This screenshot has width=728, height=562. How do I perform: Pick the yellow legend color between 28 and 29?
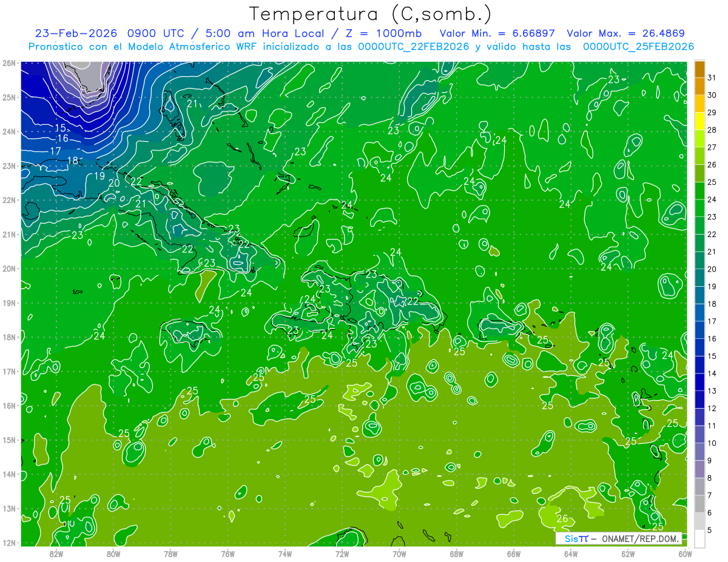(699, 121)
